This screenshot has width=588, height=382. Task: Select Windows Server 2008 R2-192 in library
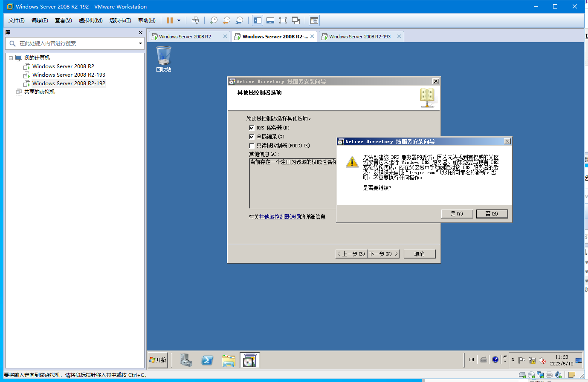click(69, 83)
